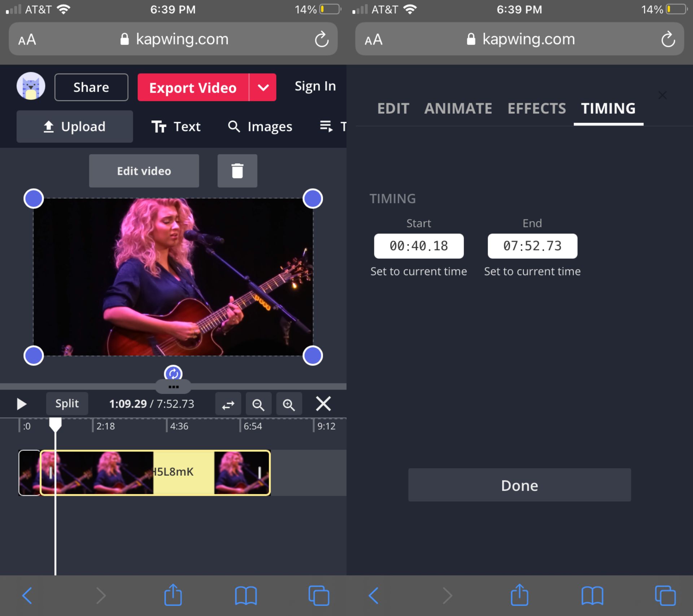Tap the reload icon in left browser

(321, 39)
